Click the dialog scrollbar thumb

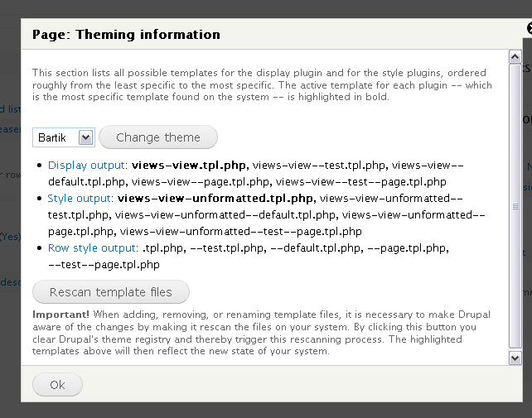pyautogui.click(x=515, y=207)
